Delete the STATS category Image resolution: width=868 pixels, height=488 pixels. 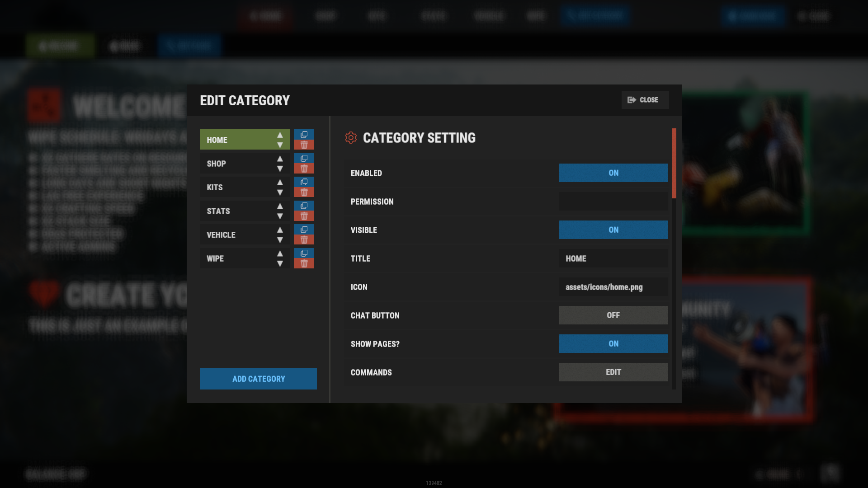tap(304, 216)
